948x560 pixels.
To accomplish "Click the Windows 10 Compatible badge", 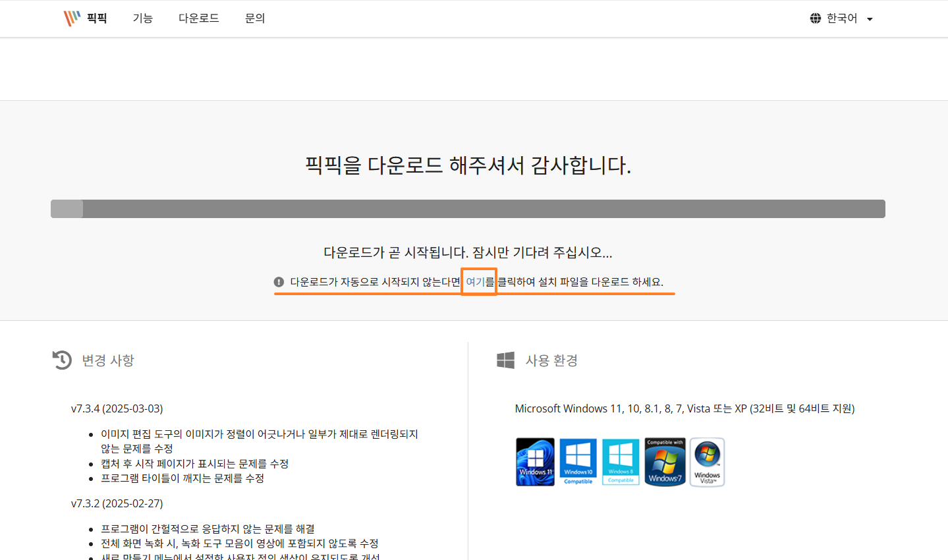I will [578, 462].
